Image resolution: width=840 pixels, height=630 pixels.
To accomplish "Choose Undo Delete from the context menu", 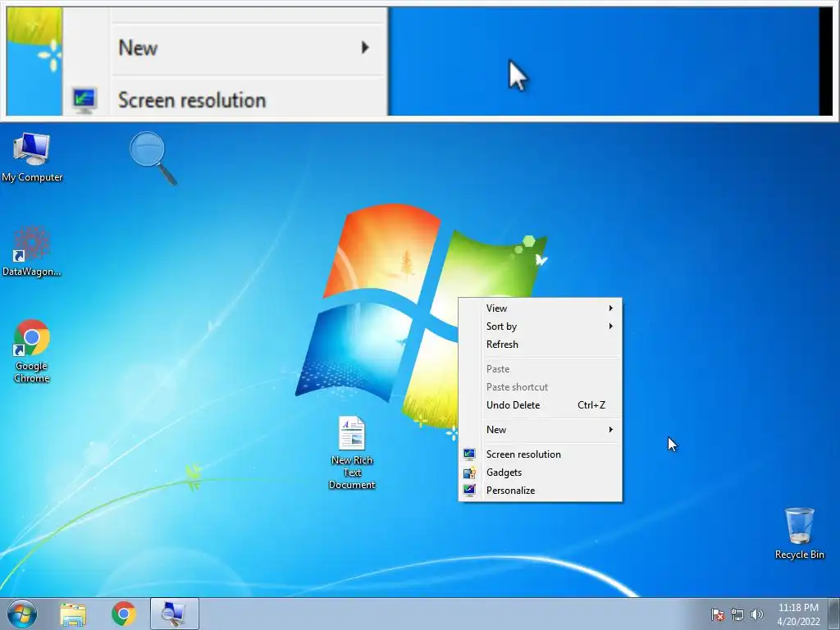I will [x=541, y=405].
